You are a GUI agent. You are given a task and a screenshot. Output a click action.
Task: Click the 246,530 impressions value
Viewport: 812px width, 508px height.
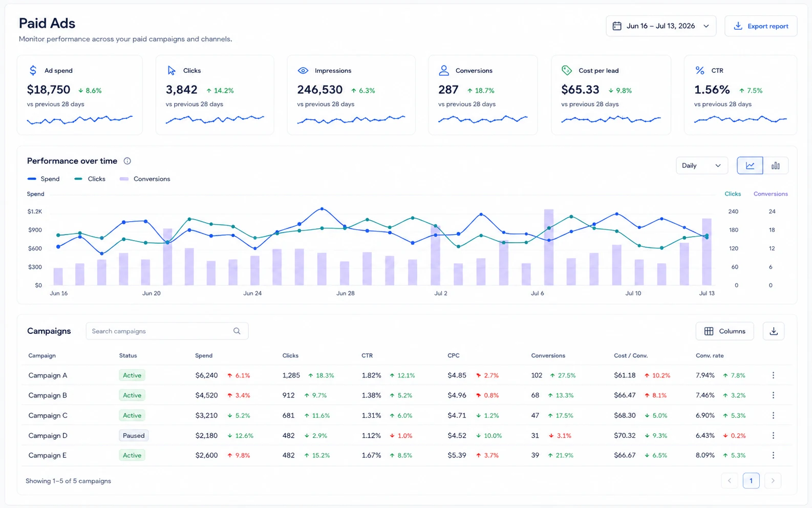point(320,90)
